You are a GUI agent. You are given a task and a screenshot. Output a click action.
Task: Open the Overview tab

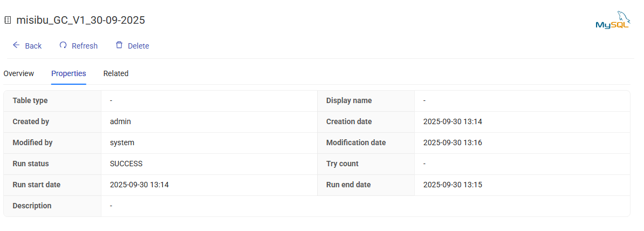[19, 73]
